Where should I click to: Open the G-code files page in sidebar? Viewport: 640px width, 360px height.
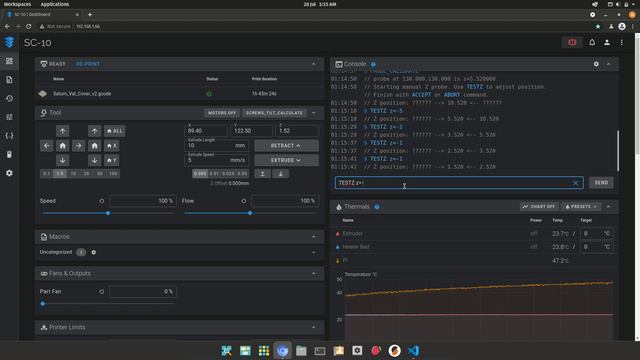click(9, 80)
